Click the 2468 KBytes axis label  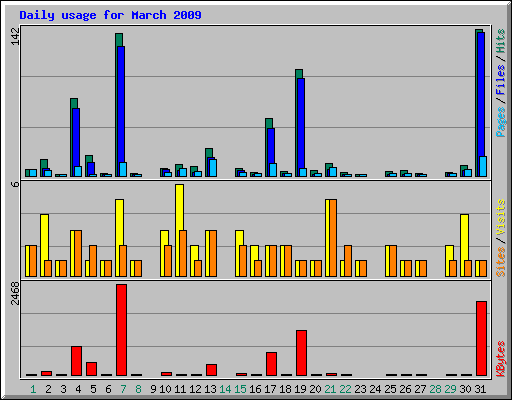pos(15,293)
